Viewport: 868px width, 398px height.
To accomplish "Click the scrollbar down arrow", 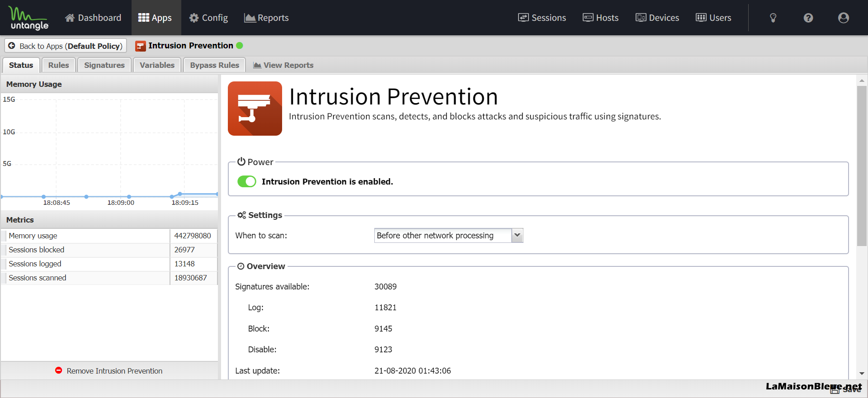I will coord(862,374).
